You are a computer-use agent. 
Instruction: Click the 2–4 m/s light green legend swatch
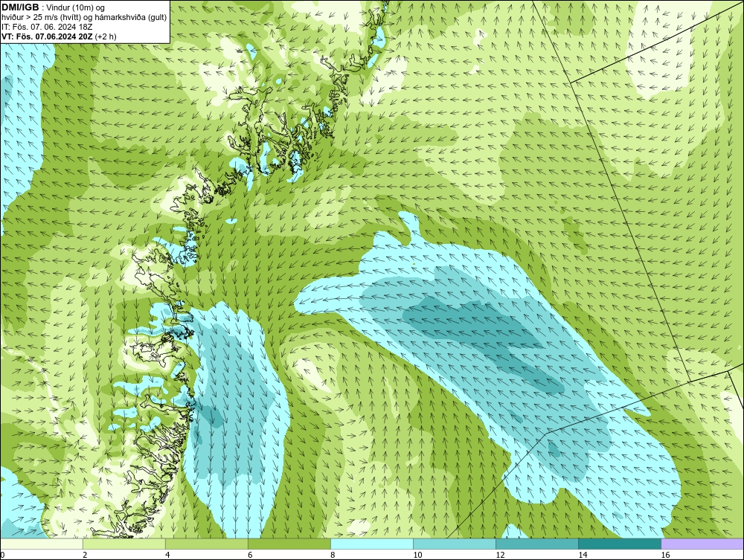pyautogui.click(x=124, y=544)
